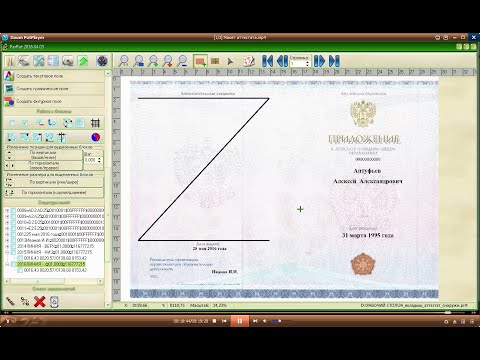
Task: Expand the '2014 ЛИНИЯ' tree row
Action: 7,246
